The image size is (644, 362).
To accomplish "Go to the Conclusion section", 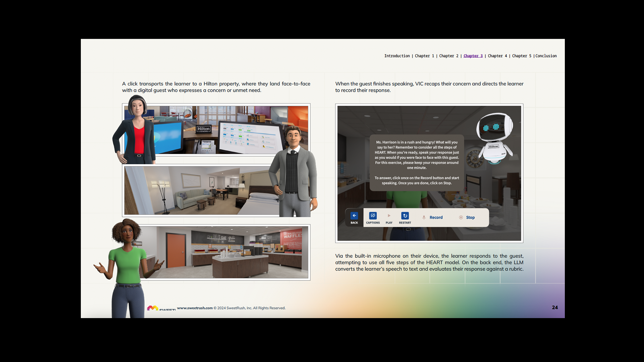I will pyautogui.click(x=546, y=56).
